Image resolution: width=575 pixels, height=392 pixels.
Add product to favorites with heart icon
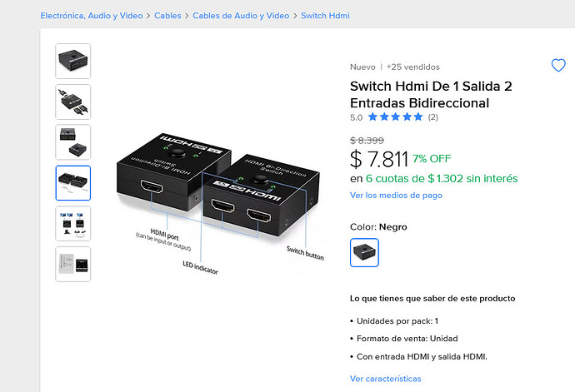558,66
